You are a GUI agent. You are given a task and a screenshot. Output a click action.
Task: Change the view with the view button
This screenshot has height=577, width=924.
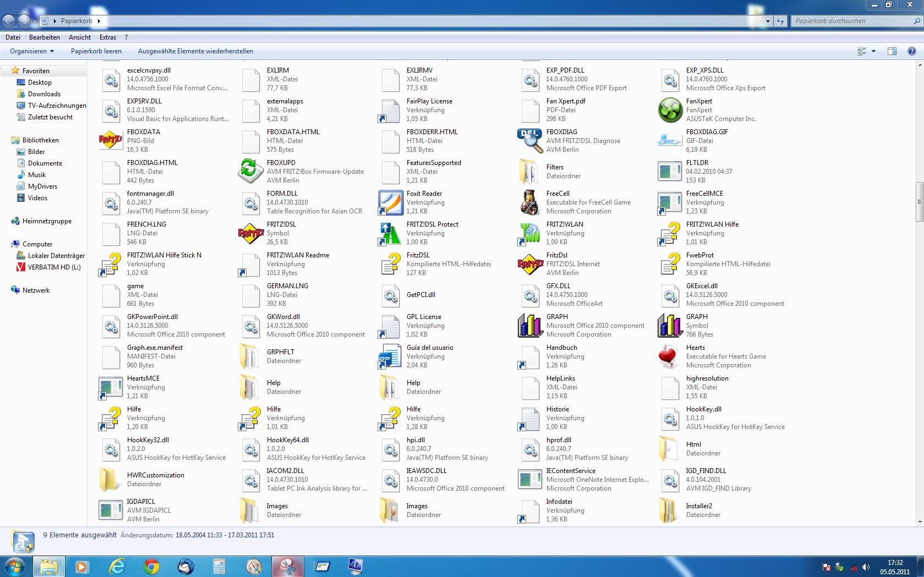pyautogui.click(x=862, y=51)
